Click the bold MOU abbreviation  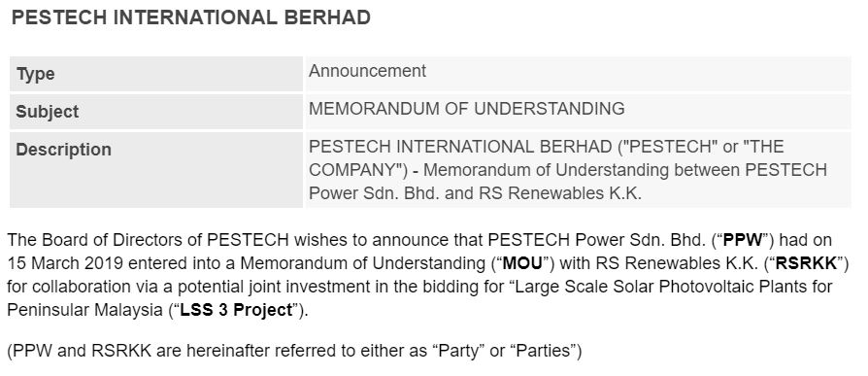click(522, 263)
